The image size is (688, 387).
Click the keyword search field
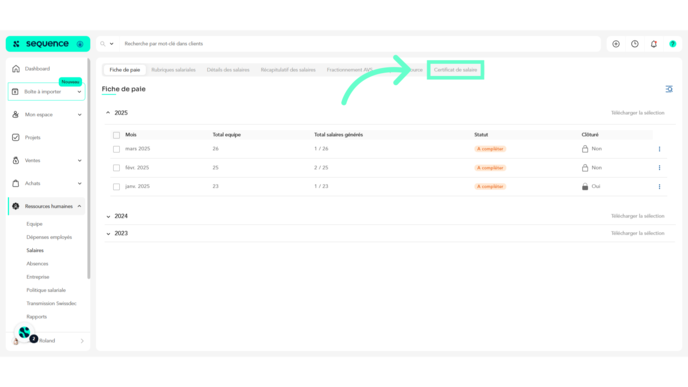(x=360, y=44)
